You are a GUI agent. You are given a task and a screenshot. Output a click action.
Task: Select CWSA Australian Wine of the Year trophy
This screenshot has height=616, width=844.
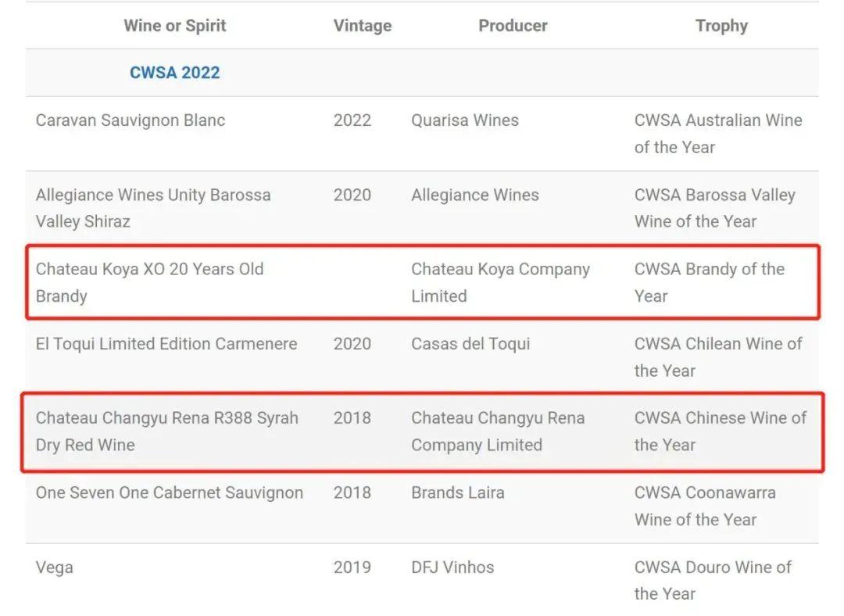[718, 134]
